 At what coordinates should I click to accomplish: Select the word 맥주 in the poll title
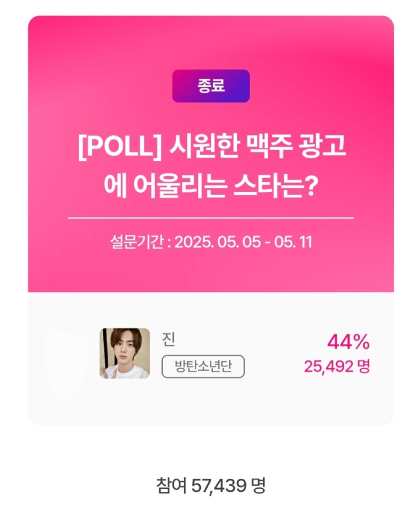[x=268, y=147]
